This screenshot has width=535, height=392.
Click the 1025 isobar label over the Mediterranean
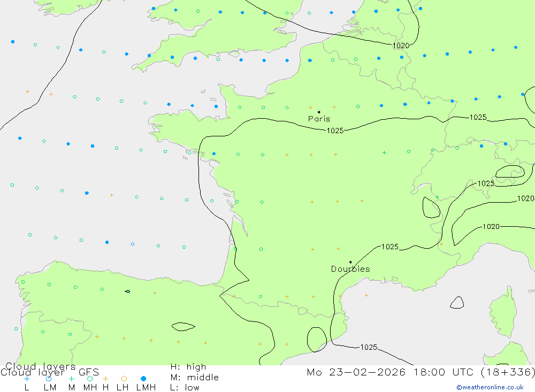pyautogui.click(x=369, y=347)
